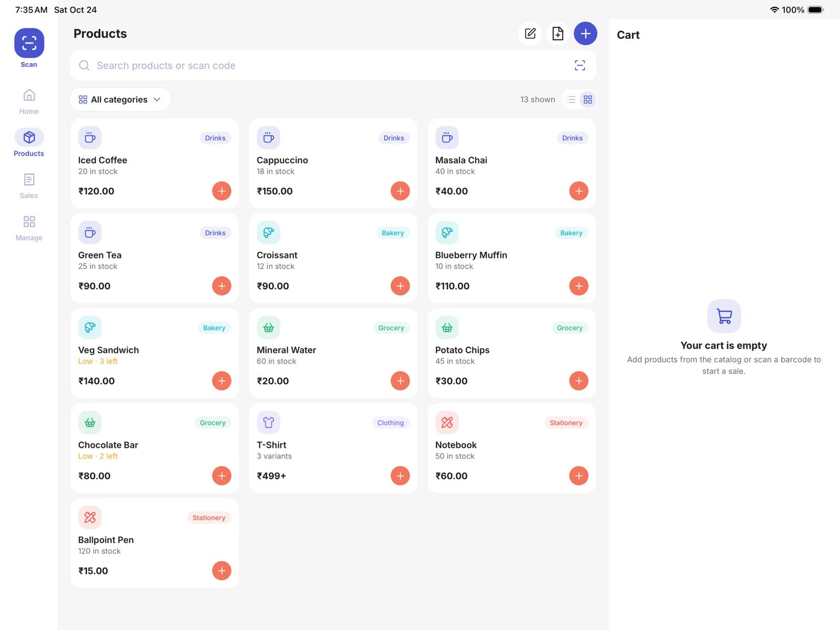Click the Drinks tag on Iced Coffee
Screen dimensions: 840x630
pyautogui.click(x=215, y=138)
